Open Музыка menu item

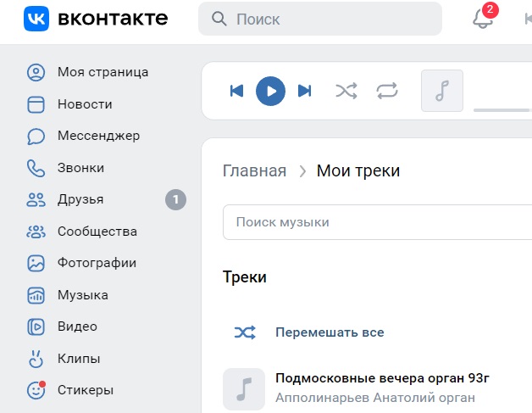[x=83, y=295]
